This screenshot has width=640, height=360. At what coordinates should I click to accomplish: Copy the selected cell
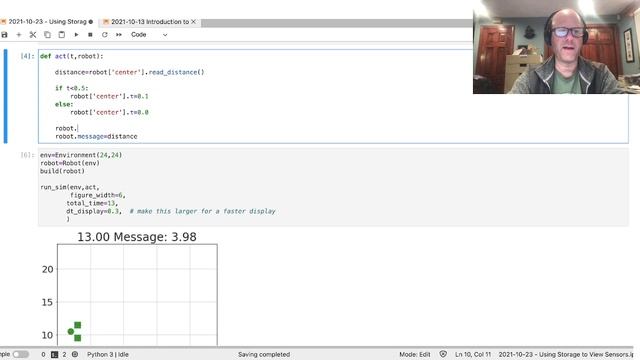click(47, 35)
